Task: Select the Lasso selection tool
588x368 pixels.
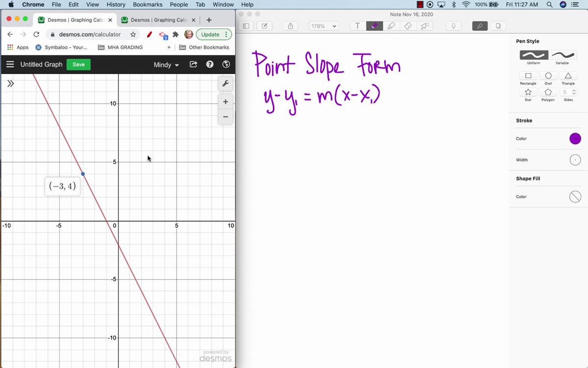Action: [424, 26]
